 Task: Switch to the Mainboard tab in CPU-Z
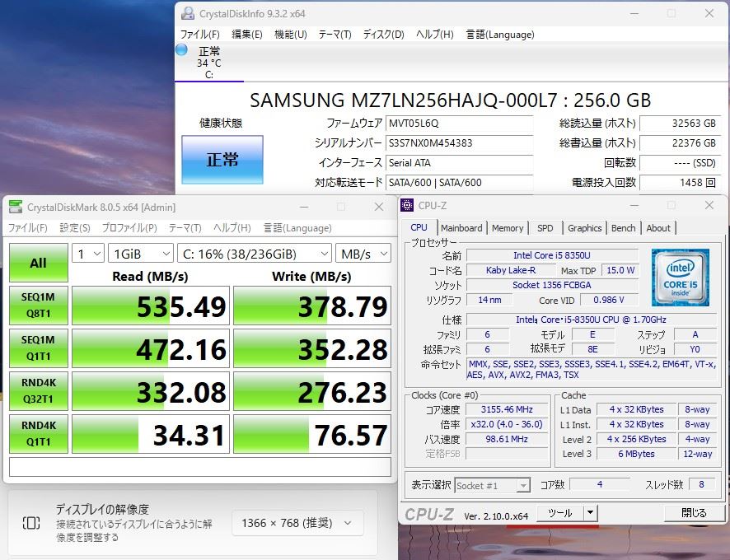point(461,227)
